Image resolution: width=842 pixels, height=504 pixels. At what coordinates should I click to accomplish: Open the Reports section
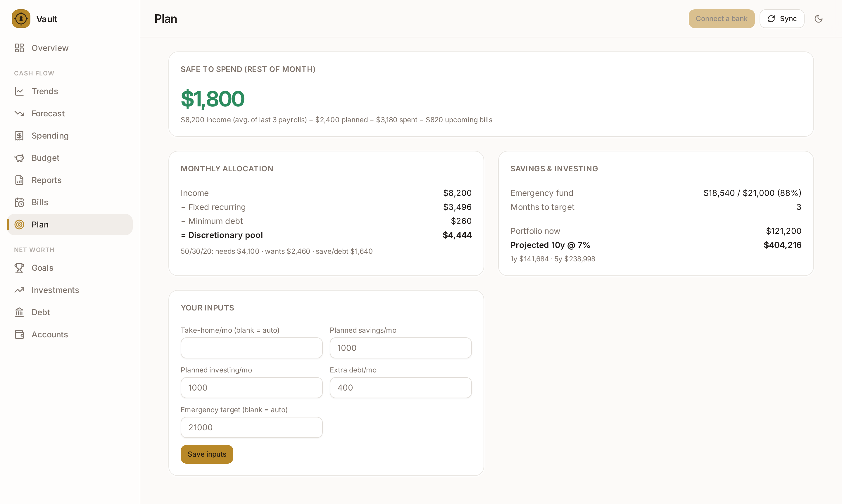[70, 180]
